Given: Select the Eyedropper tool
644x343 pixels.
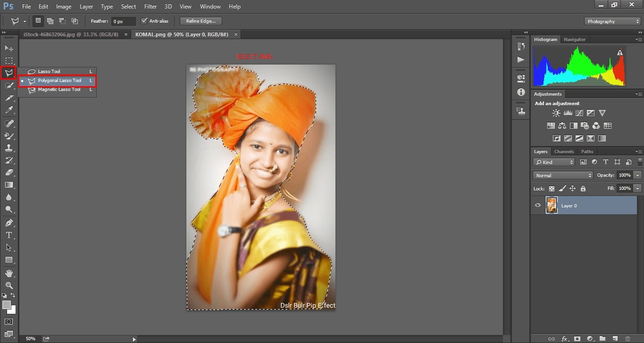Looking at the screenshot, I should (x=9, y=110).
